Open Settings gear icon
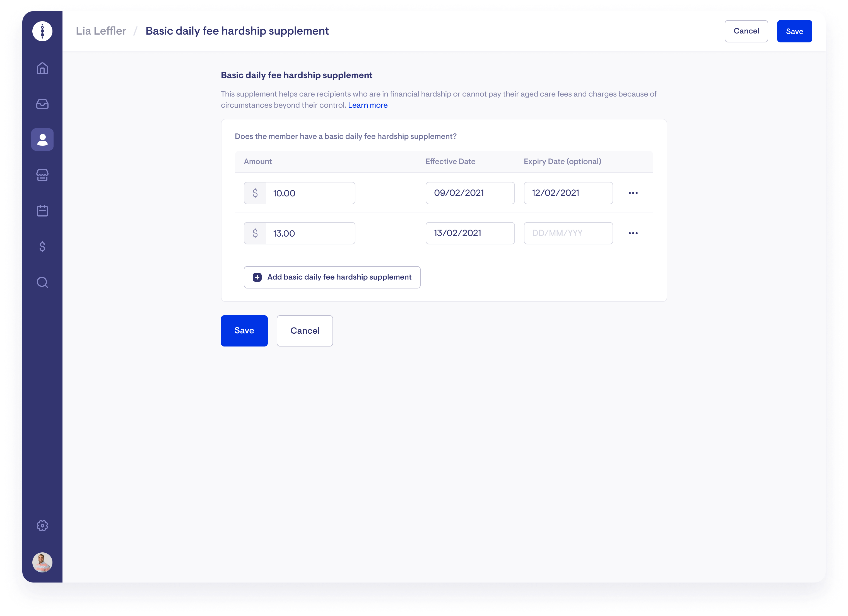The image size is (848, 616). 42,526
